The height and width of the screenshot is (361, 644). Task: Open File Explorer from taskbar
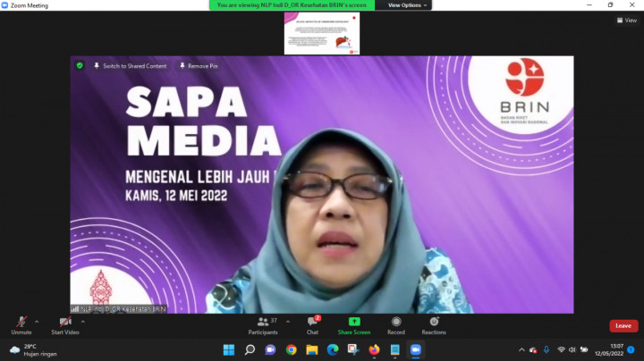(x=312, y=350)
